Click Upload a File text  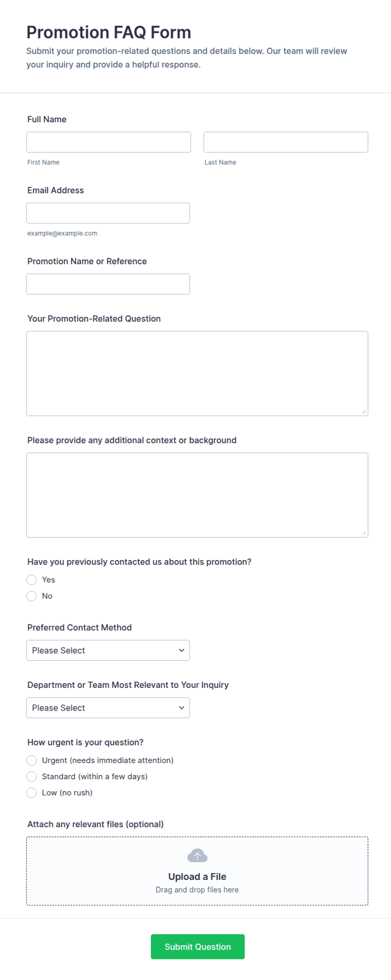(197, 876)
